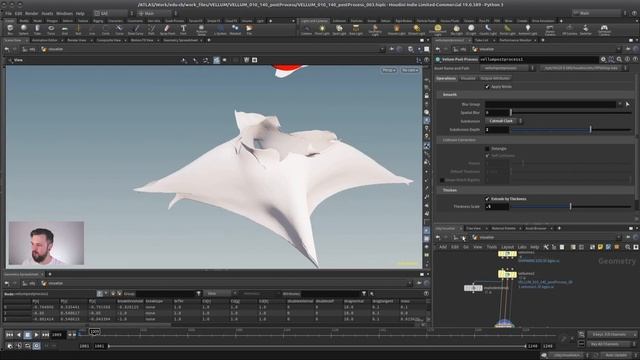Switch to the Output Attributes parameter tab
The image size is (640, 360).
pos(495,78)
